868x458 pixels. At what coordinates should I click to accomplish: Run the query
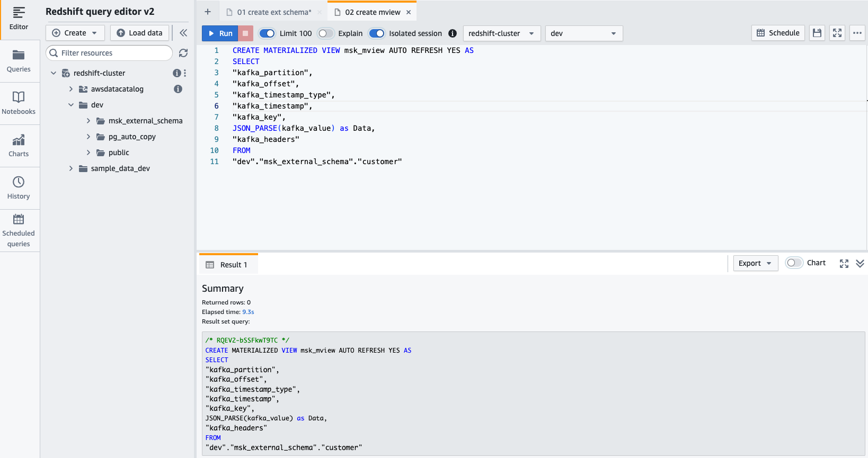pyautogui.click(x=220, y=33)
